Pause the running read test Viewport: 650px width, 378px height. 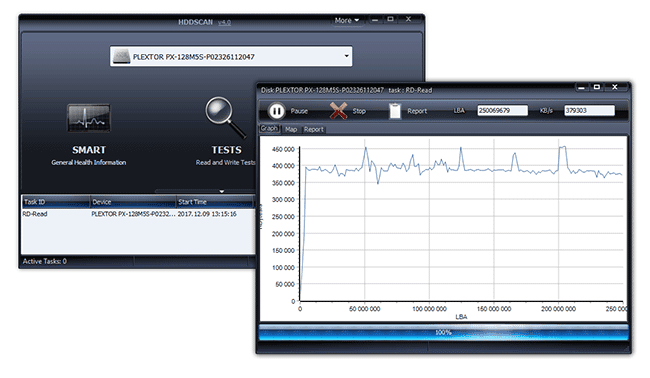[x=276, y=111]
